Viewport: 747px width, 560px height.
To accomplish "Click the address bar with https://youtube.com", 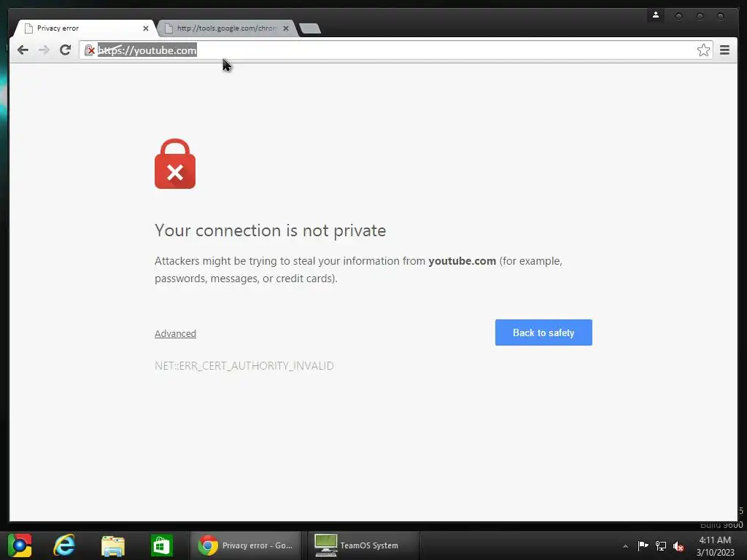I will coord(395,50).
